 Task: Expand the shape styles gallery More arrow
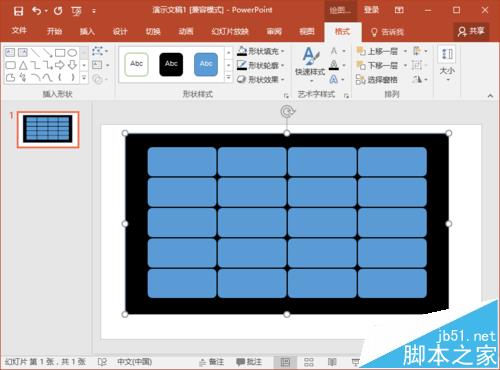(228, 78)
